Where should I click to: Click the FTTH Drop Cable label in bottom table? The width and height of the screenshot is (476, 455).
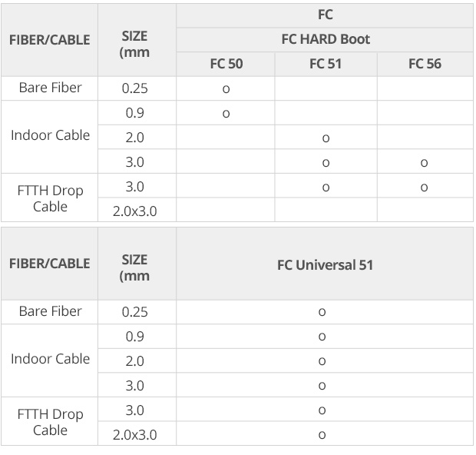coord(50,422)
